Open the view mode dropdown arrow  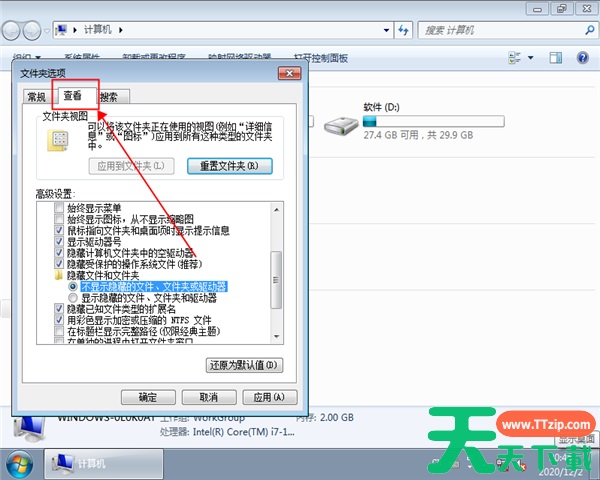click(530, 59)
